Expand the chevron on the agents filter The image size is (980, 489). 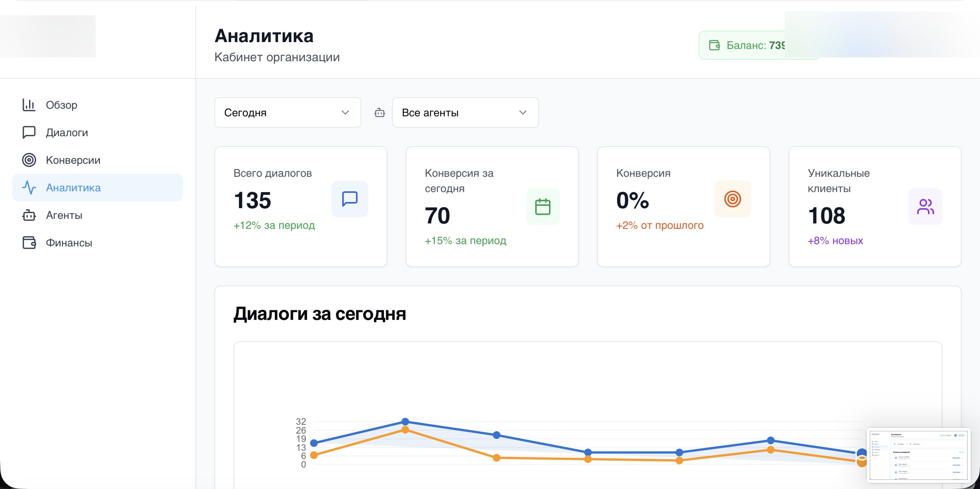pos(523,112)
